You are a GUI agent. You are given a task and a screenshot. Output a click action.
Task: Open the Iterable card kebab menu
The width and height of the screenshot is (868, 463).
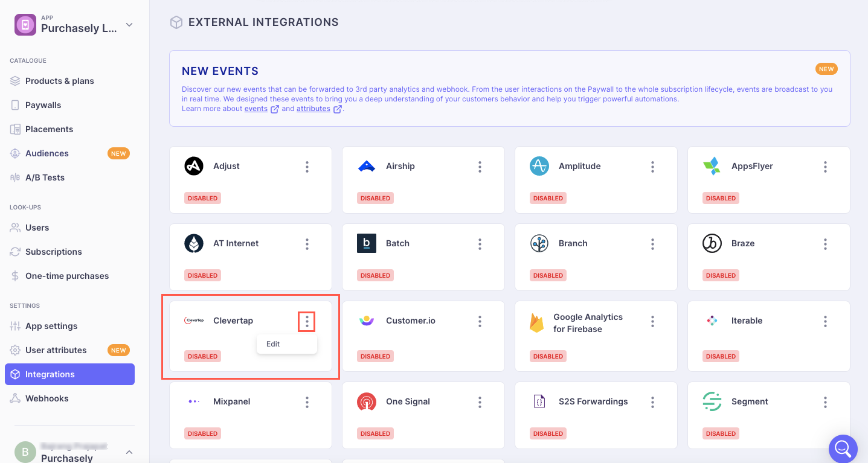click(826, 321)
